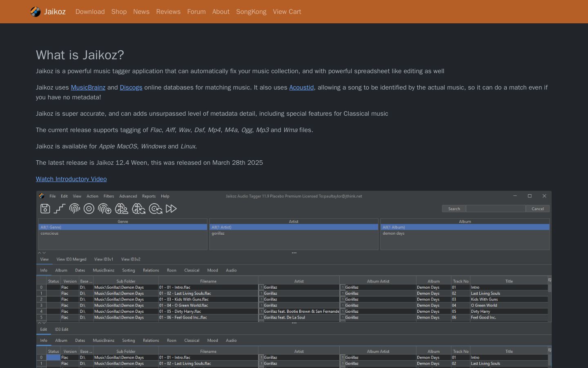588x368 pixels.
Task: Select the Edit tab beside ID3 Edit
Action: 44,330
